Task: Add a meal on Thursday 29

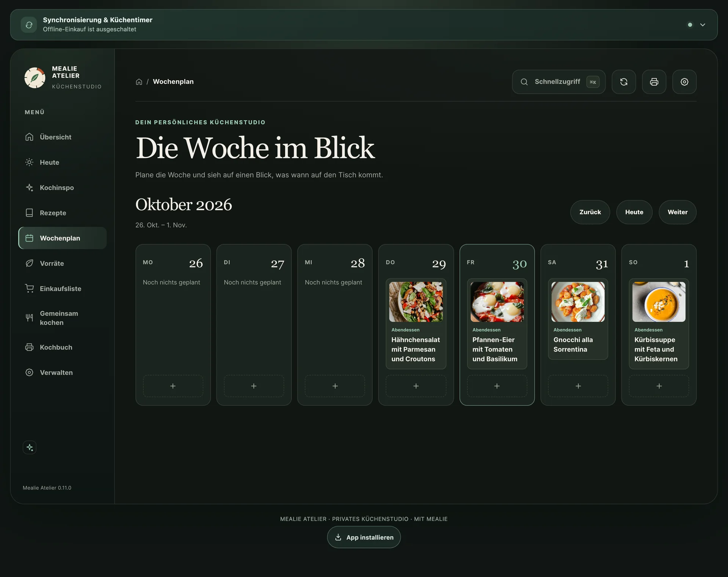Action: tap(416, 386)
